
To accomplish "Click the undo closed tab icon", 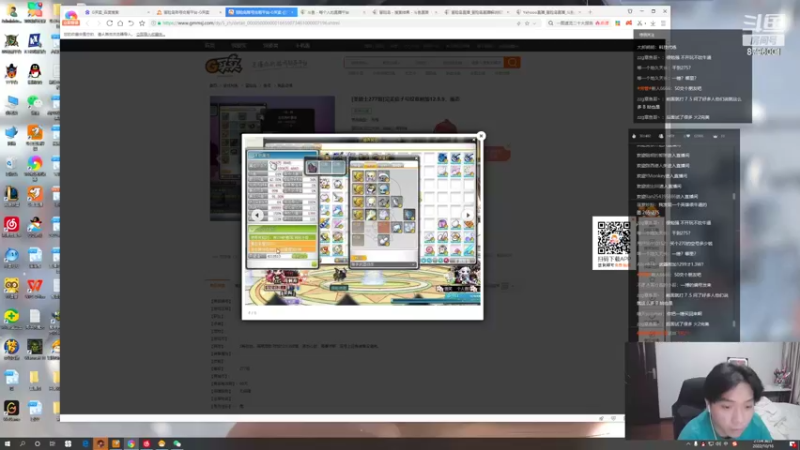I will [131, 23].
